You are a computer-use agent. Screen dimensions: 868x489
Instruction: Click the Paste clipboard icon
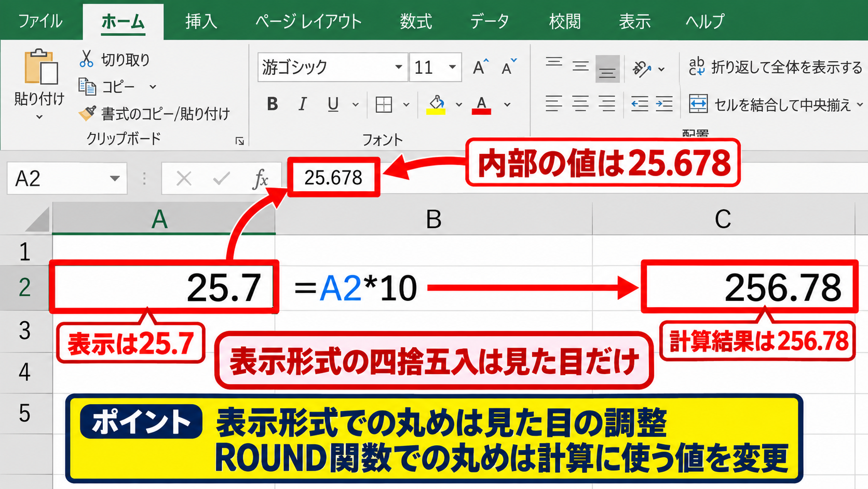[x=40, y=67]
